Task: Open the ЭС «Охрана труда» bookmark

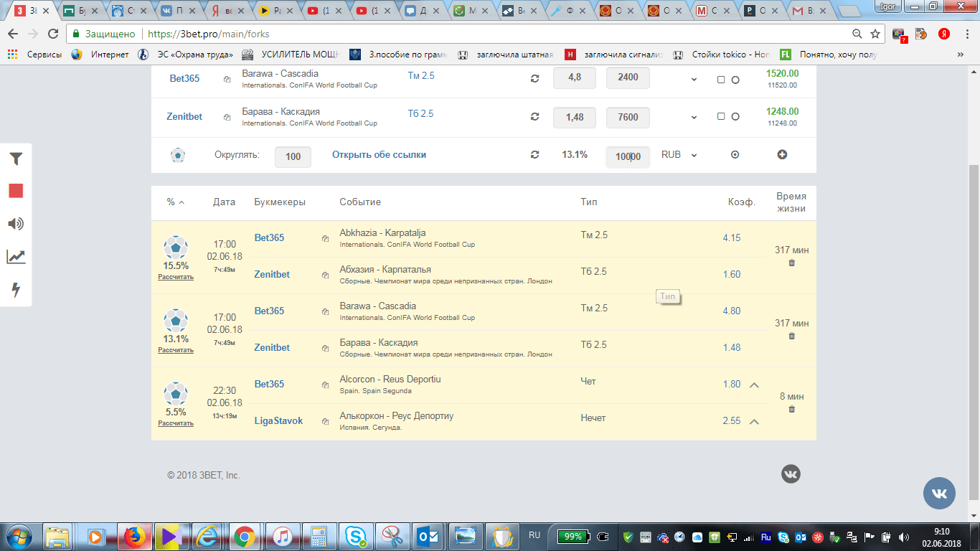Action: coord(186,55)
